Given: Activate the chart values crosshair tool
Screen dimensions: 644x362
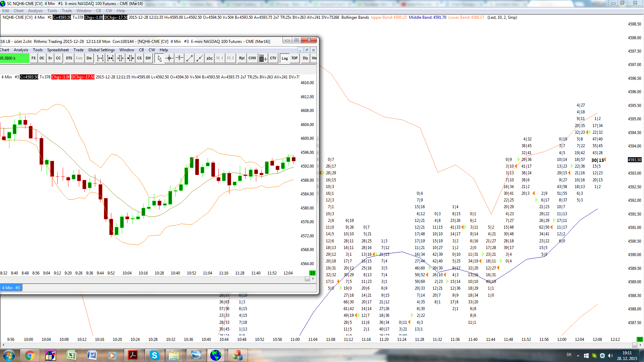Looking at the screenshot, I should tap(169, 58).
